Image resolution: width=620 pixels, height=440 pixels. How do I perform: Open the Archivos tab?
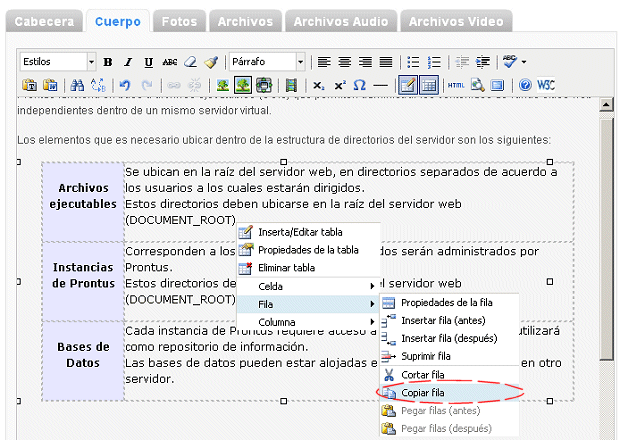pos(246,21)
